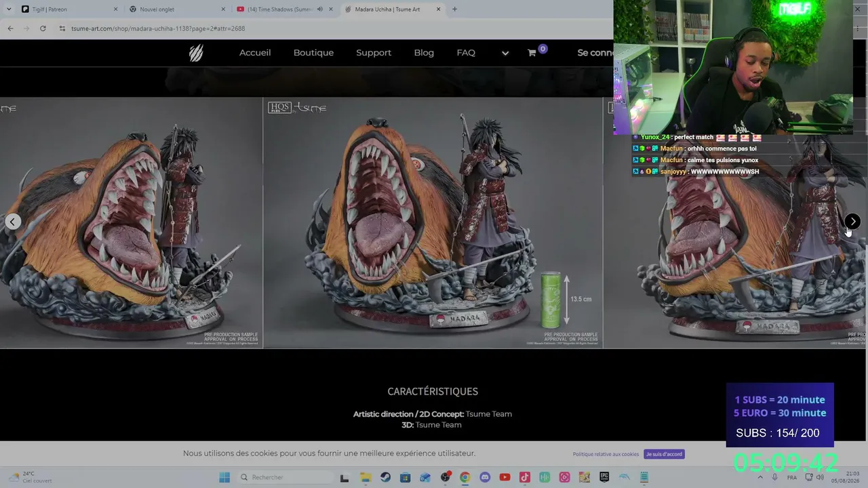868x488 pixels.
Task: Click the Tsume claw logo
Action: [x=196, y=52]
